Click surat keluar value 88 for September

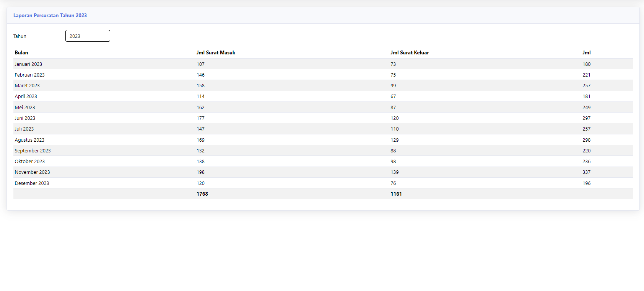pos(393,151)
